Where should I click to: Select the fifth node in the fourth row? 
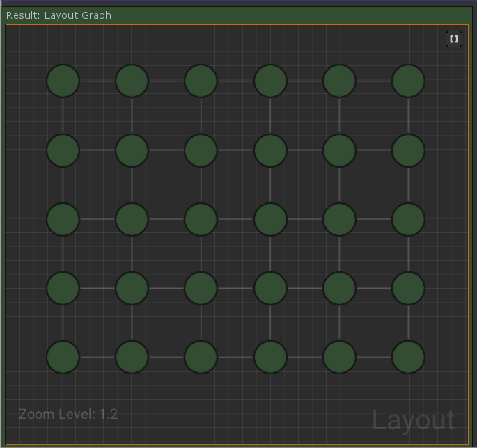pyautogui.click(x=339, y=288)
